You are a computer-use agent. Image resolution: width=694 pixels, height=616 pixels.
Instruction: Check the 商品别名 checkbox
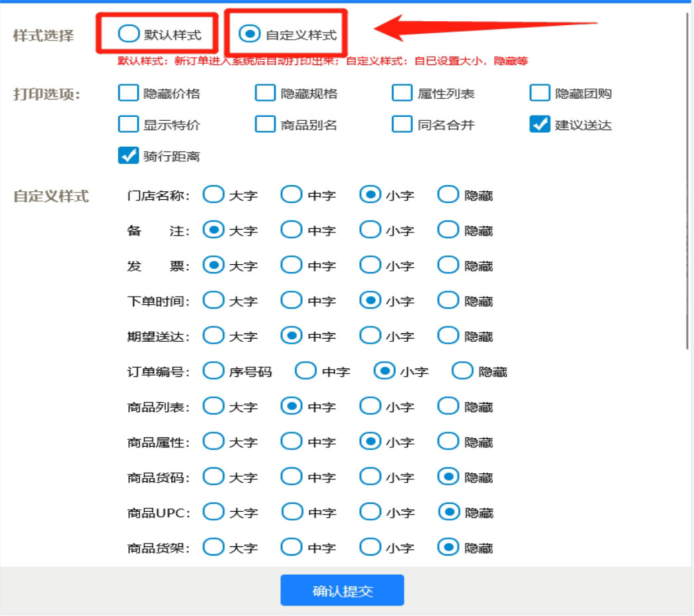tap(265, 124)
